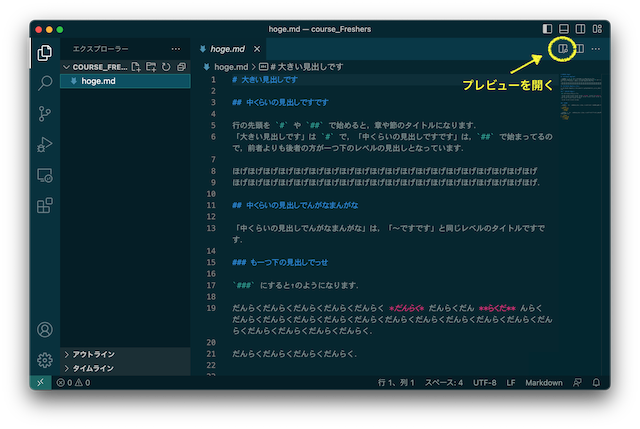The image size is (640, 429).
Task: Click cursor position 行 1、列 1
Action: (x=396, y=382)
